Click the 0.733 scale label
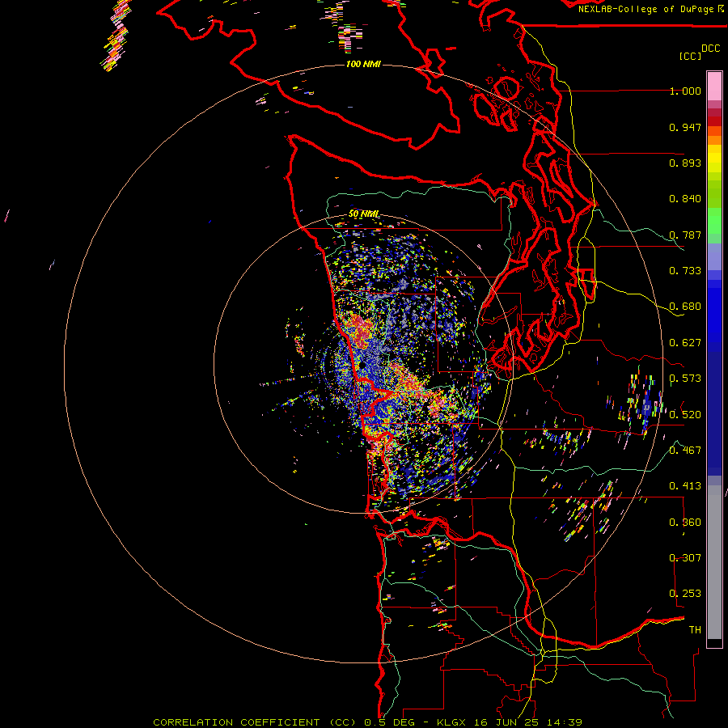This screenshot has width=728, height=728. pos(685,271)
